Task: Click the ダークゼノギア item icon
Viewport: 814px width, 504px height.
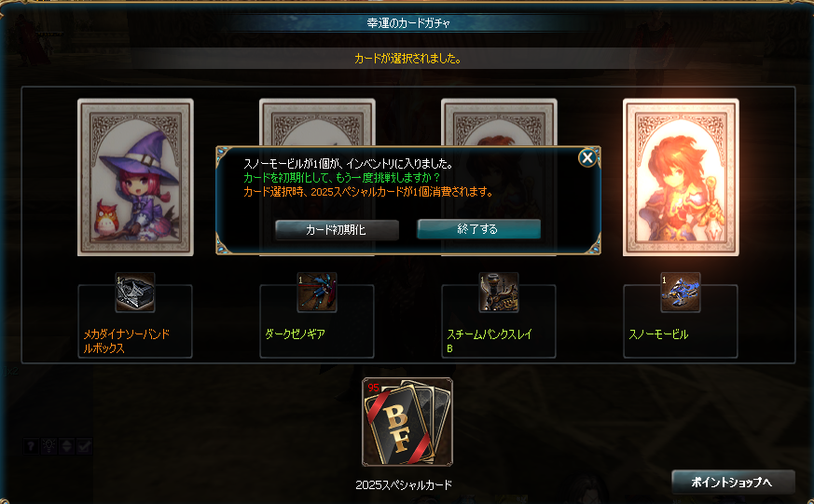Action: tap(317, 293)
